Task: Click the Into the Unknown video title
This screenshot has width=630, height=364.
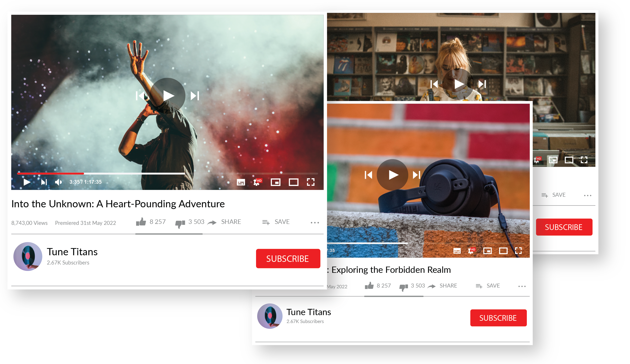Action: [118, 204]
